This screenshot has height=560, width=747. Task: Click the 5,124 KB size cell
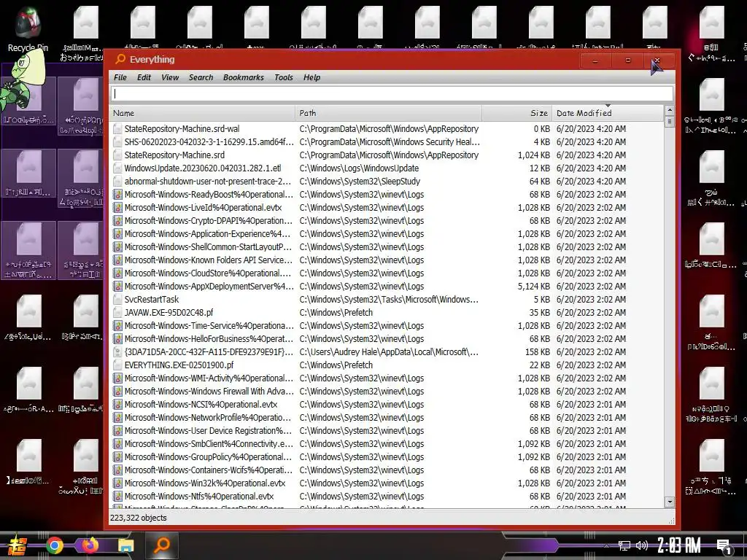tap(533, 286)
